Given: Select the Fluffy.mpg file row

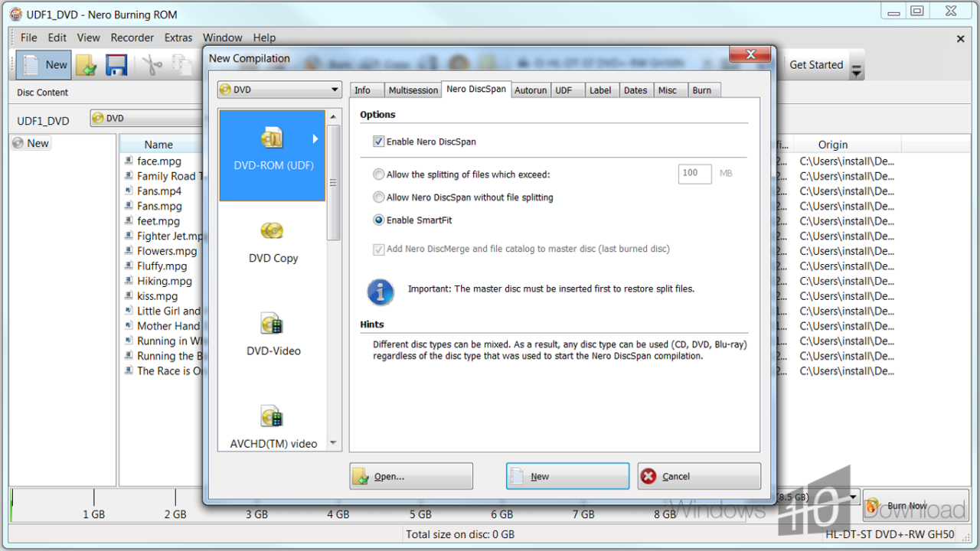Looking at the screenshot, I should (162, 266).
